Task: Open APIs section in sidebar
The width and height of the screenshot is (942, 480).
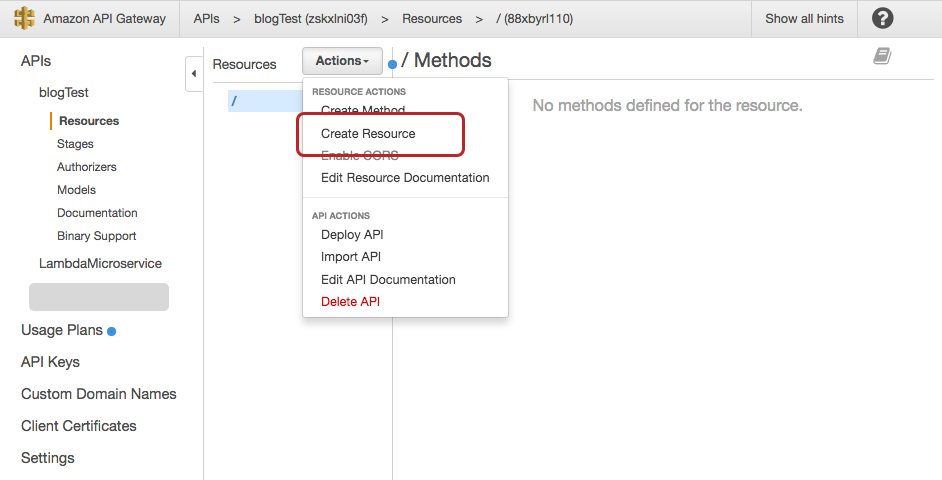Action: (x=36, y=61)
